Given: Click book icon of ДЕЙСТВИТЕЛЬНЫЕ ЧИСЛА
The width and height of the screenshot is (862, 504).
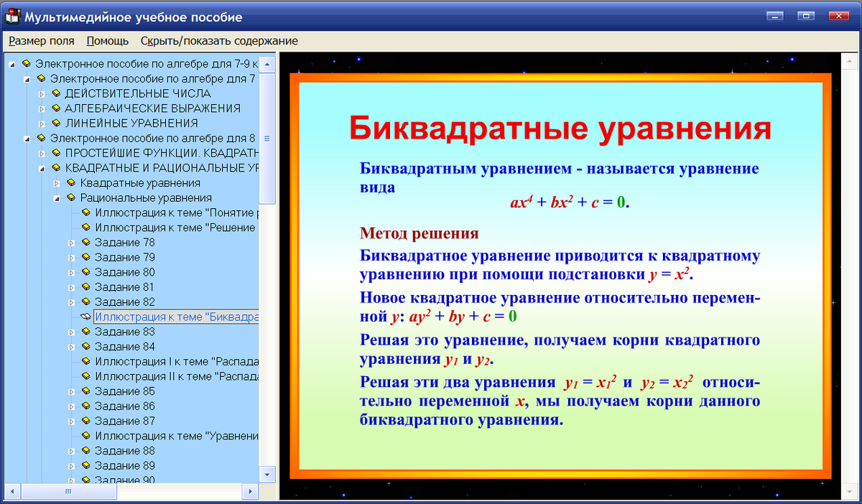Looking at the screenshot, I should (56, 93).
